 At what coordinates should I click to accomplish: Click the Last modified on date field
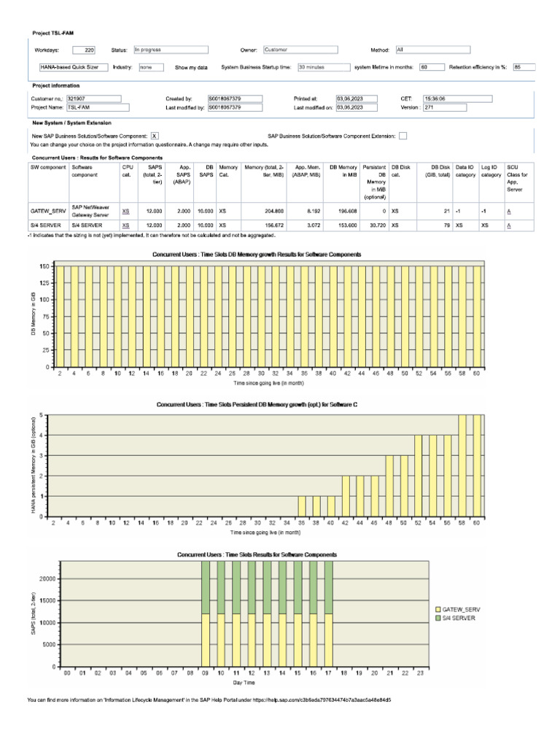point(357,107)
